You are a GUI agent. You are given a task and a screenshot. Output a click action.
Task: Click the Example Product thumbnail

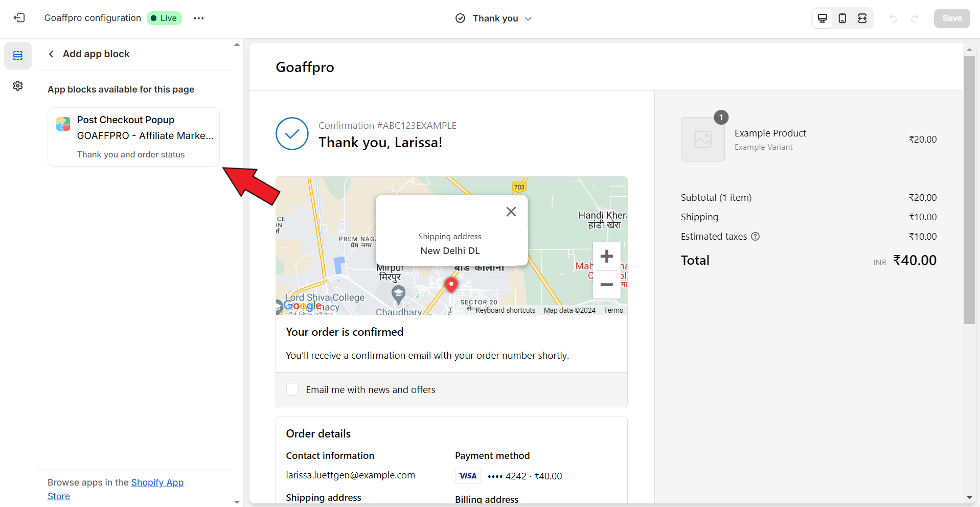click(x=702, y=140)
